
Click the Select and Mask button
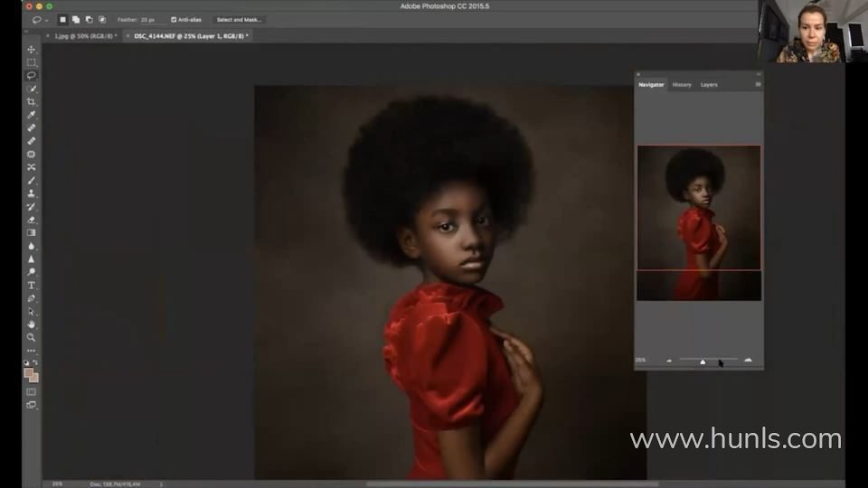(239, 19)
